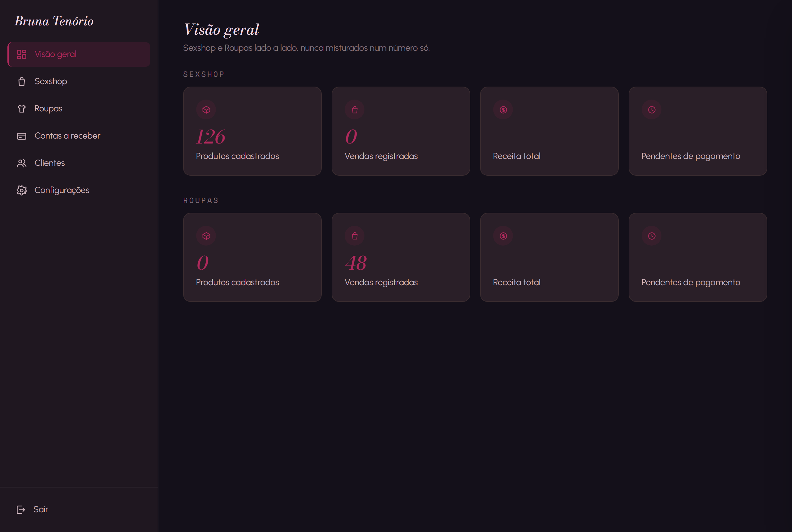Click the Clientes people icon
792x532 pixels.
[x=22, y=163]
